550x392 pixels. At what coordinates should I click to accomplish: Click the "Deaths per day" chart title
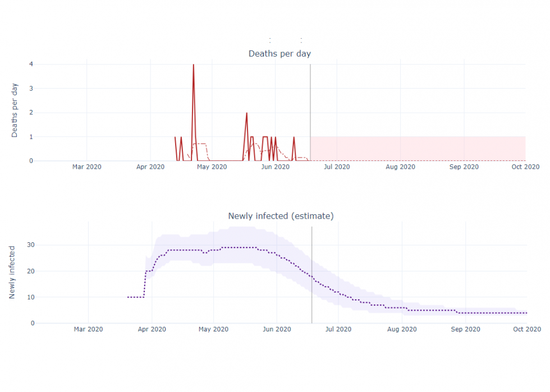coord(279,54)
